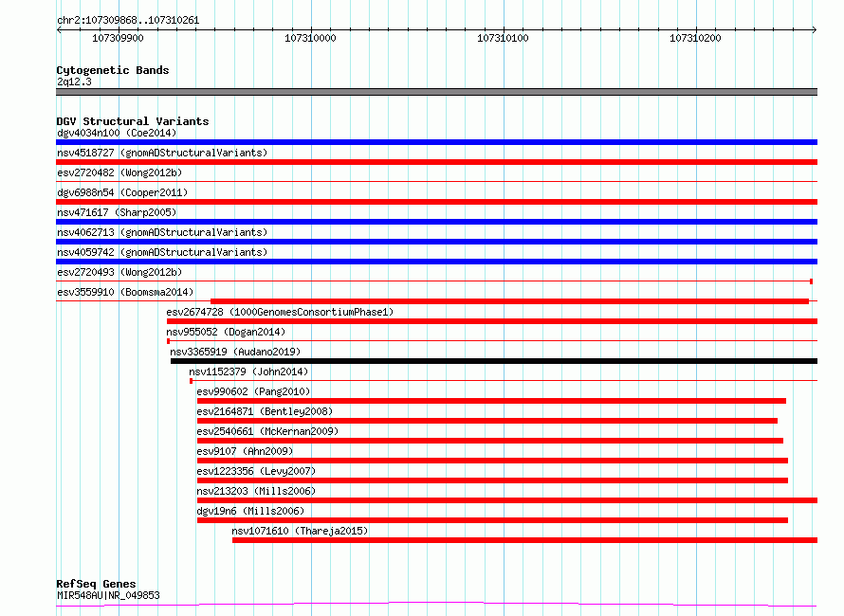Click the red bar under nsv4518727
The width and height of the screenshot is (844, 616).
coord(436,162)
